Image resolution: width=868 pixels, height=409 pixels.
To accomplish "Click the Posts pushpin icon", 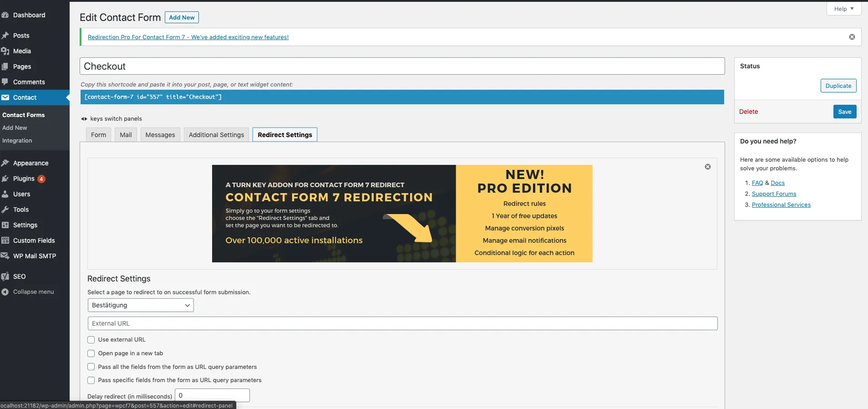I will tap(5, 36).
